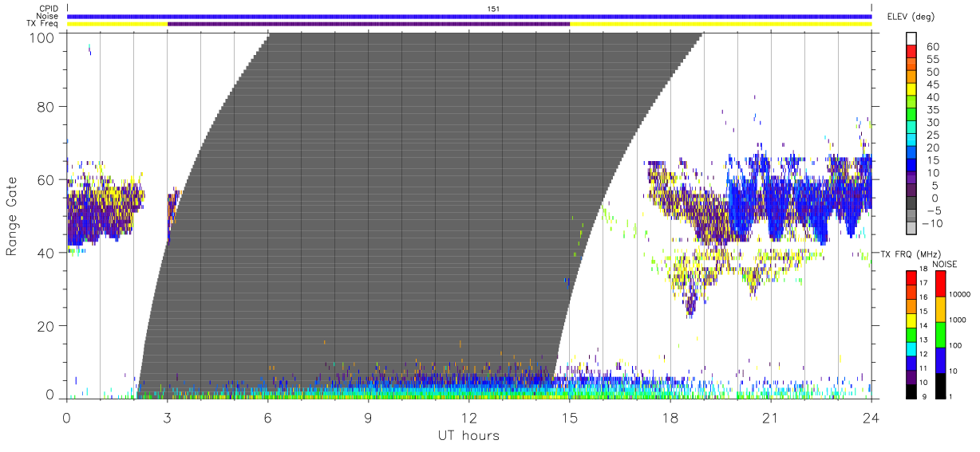Image resolution: width=980 pixels, height=452 pixels.
Task: Pick the yellow segment of ELEV colorbar
Action: coord(911,91)
